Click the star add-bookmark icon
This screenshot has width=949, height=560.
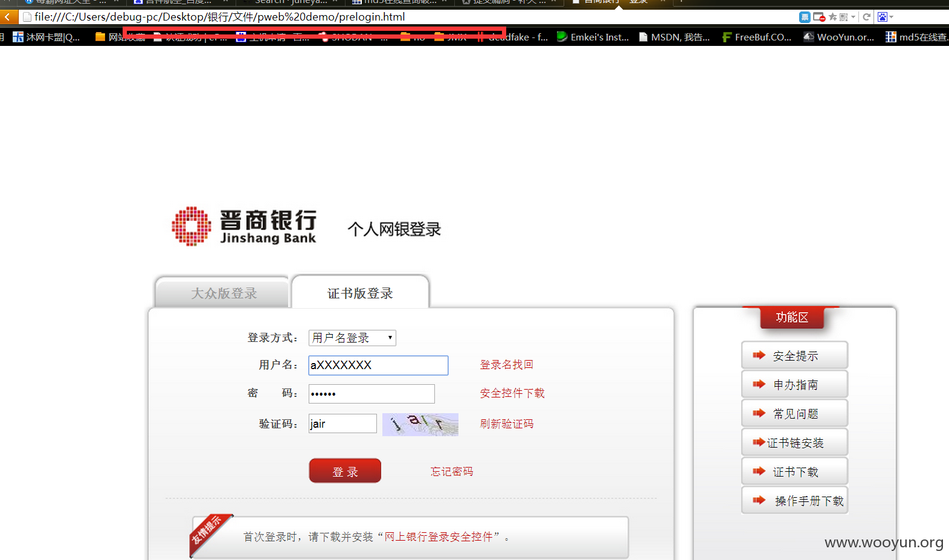pos(833,17)
